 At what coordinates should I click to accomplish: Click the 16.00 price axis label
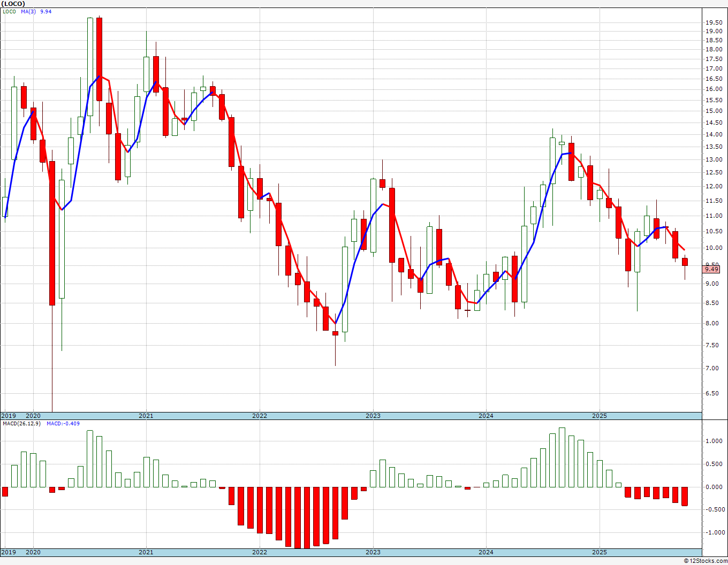[x=713, y=89]
